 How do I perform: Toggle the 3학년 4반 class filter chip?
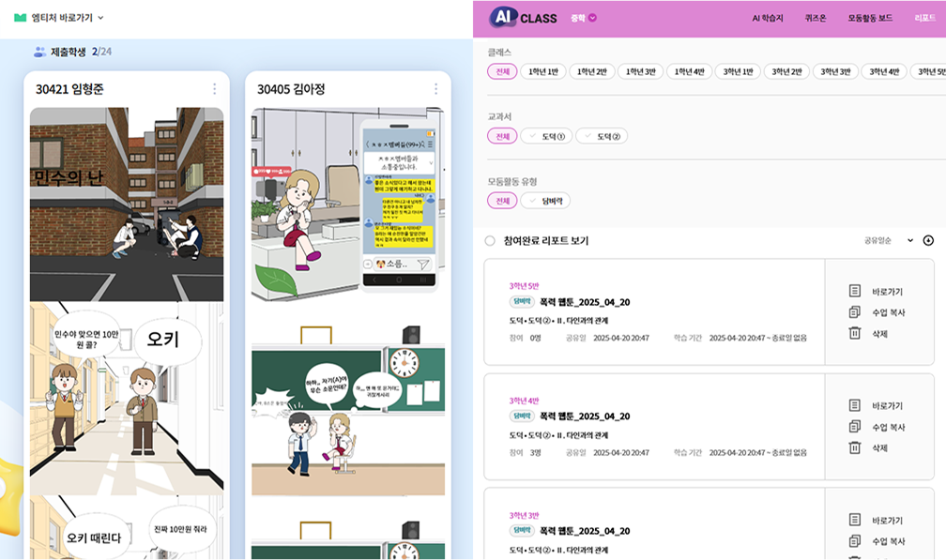click(x=884, y=71)
